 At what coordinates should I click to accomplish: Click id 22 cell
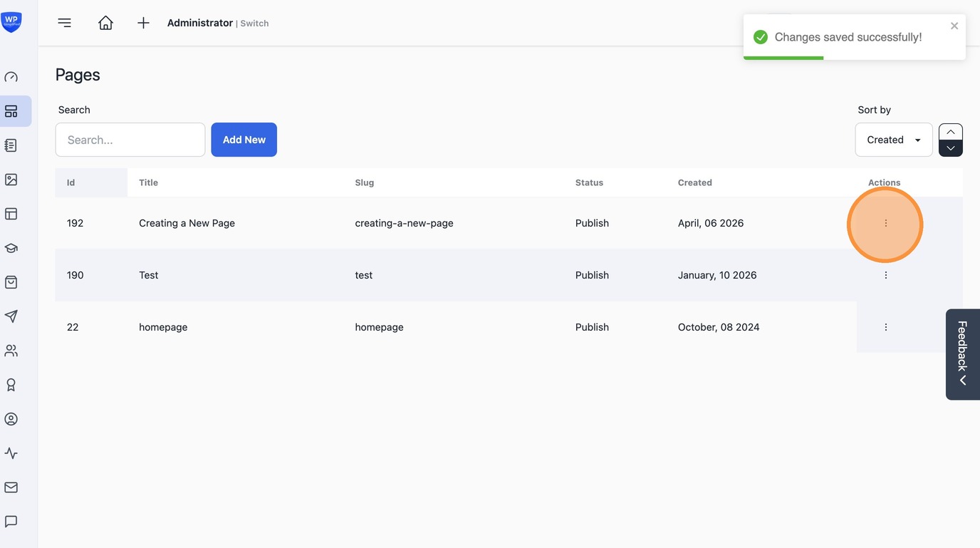(x=73, y=327)
